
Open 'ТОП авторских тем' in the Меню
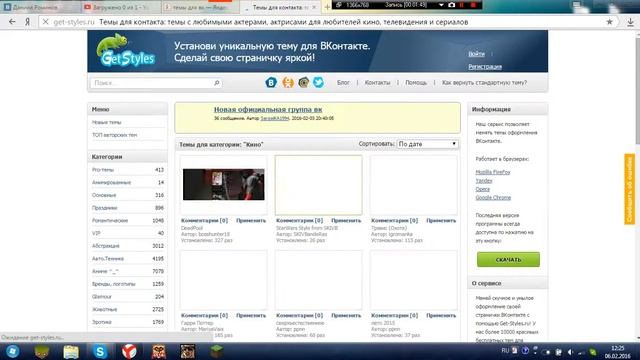coord(114,135)
